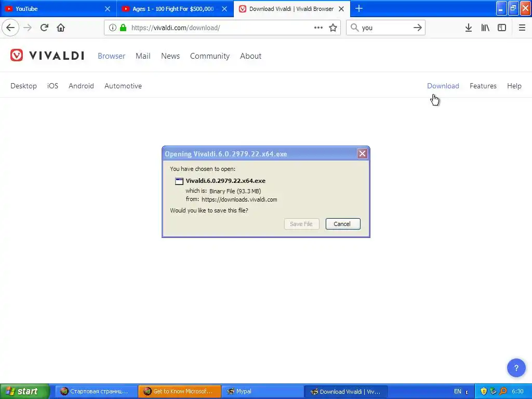Click the 'Binary File (93.3 MB)' text

[x=235, y=191]
